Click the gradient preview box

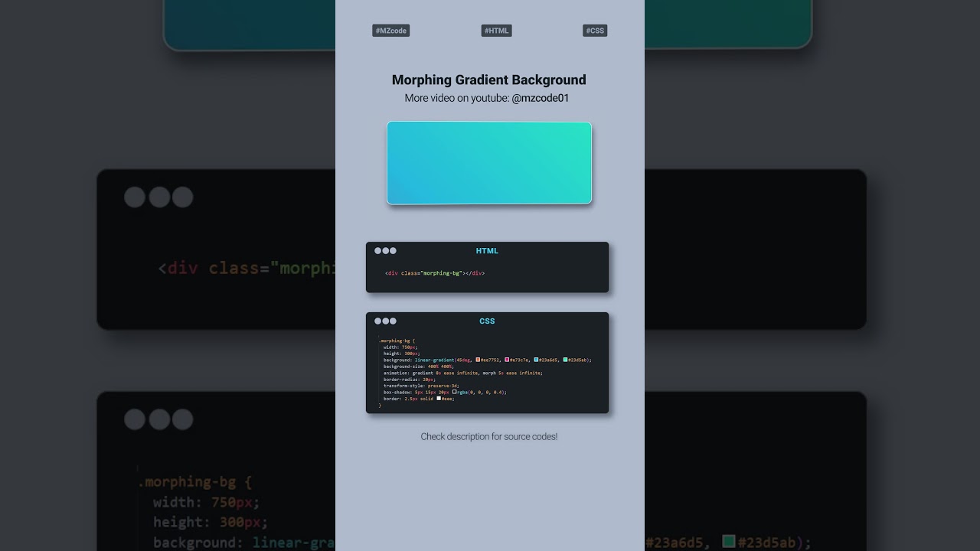click(x=489, y=163)
